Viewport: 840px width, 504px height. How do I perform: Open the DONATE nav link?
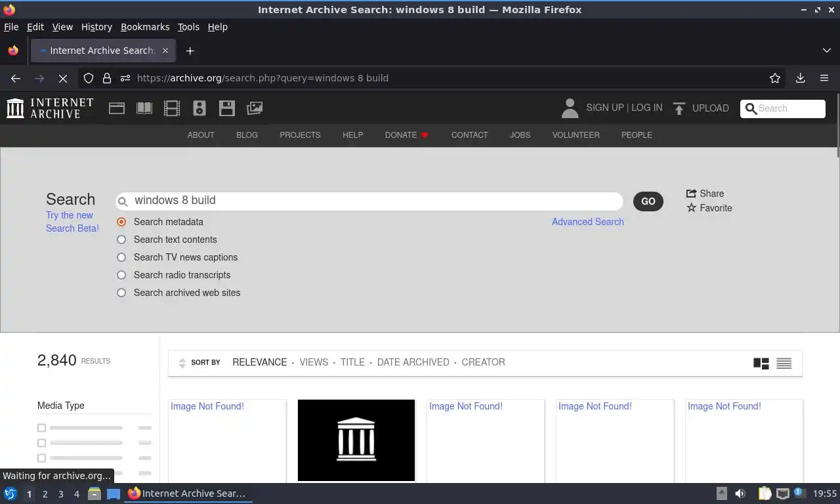407,135
